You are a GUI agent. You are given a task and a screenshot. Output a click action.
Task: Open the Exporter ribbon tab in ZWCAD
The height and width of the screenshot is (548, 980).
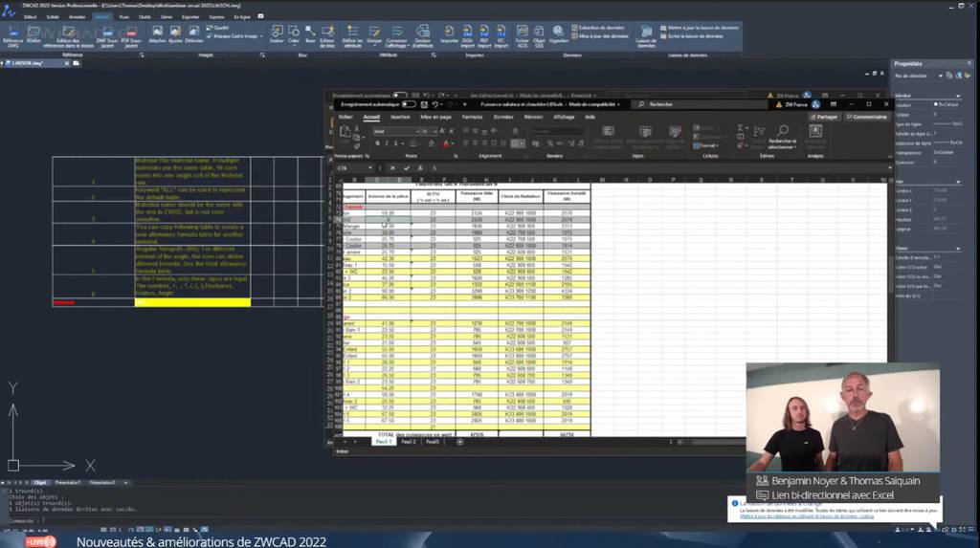point(190,17)
